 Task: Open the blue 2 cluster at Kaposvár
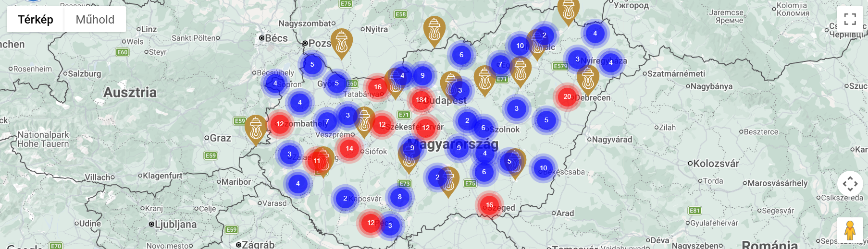tap(345, 198)
